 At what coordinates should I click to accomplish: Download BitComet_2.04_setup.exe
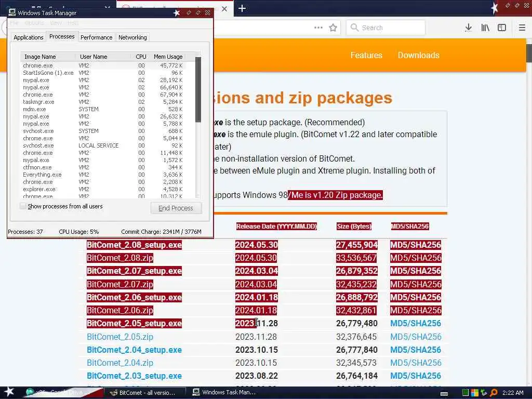(x=135, y=350)
